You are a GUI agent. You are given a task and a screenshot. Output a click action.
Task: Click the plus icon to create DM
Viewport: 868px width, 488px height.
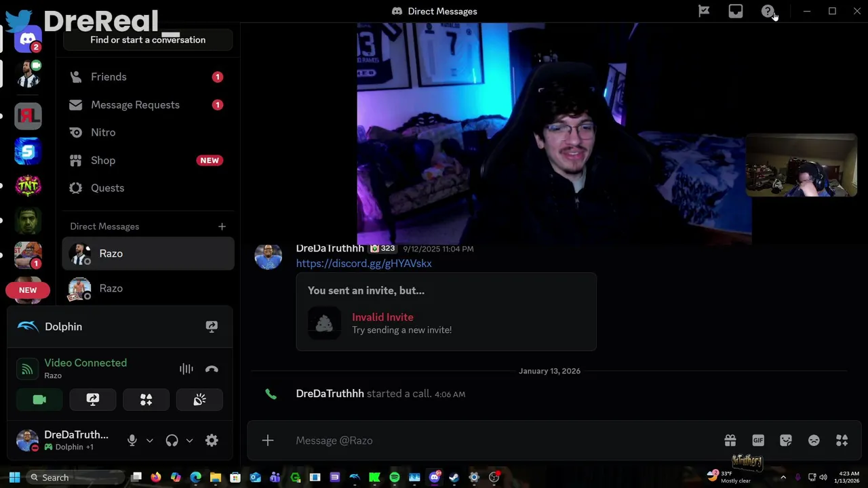tap(222, 226)
